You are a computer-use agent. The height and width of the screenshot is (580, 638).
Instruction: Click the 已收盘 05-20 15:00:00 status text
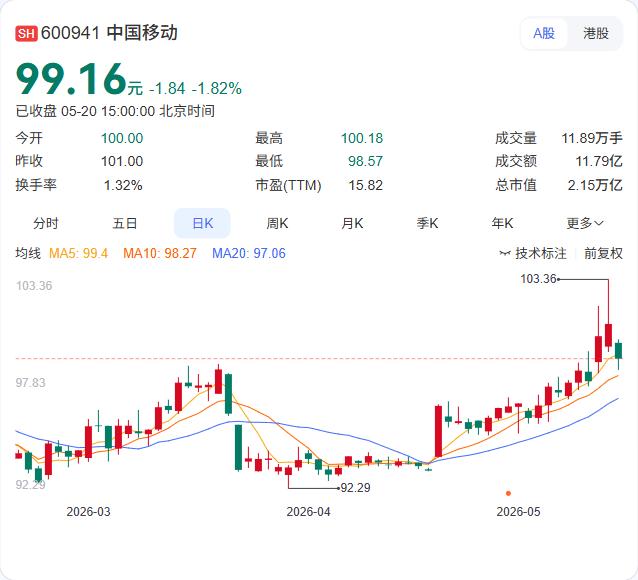click(x=115, y=111)
